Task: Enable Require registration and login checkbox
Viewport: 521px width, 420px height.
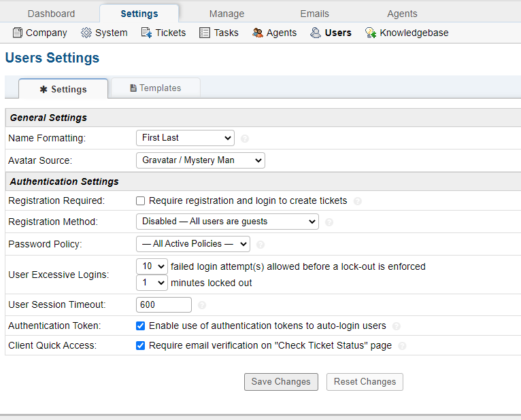Action: tap(141, 201)
